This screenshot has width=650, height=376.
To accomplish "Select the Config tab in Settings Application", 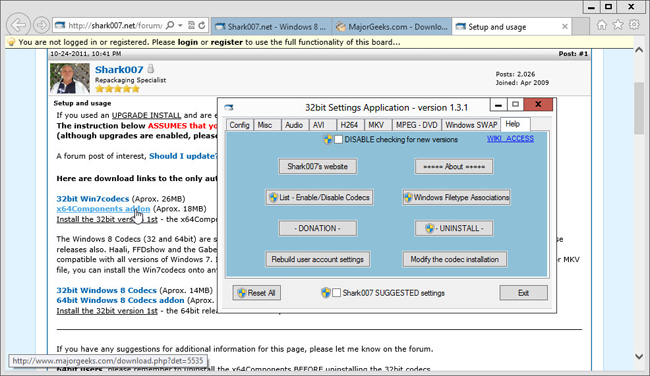I will pos(239,125).
